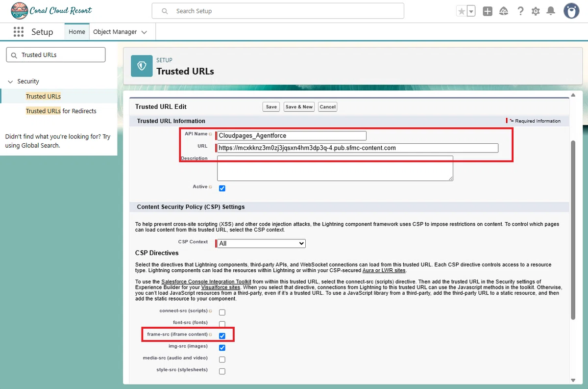Image resolution: width=588 pixels, height=389 pixels.
Task: Show notifications bell icon
Action: click(551, 11)
